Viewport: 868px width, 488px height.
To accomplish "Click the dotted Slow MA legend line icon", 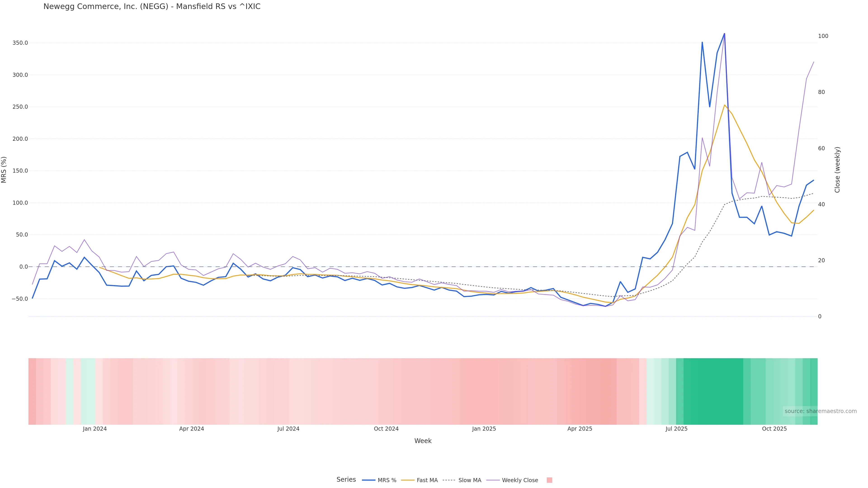I will coord(449,480).
